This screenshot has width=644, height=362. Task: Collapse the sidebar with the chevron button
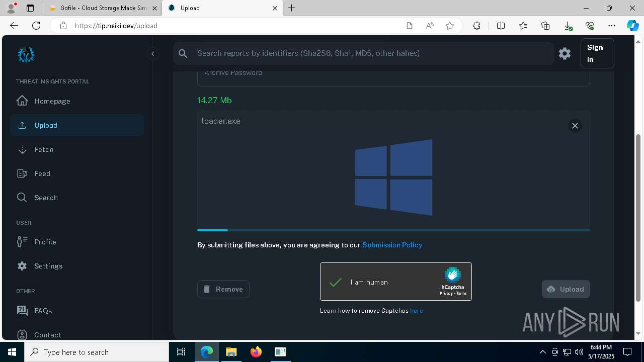(x=153, y=54)
